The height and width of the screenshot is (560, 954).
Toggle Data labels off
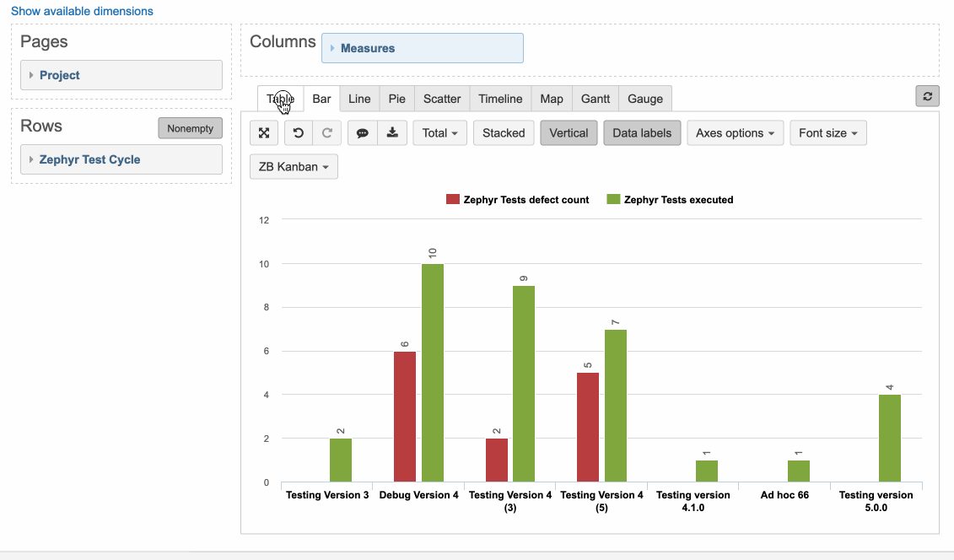click(642, 133)
